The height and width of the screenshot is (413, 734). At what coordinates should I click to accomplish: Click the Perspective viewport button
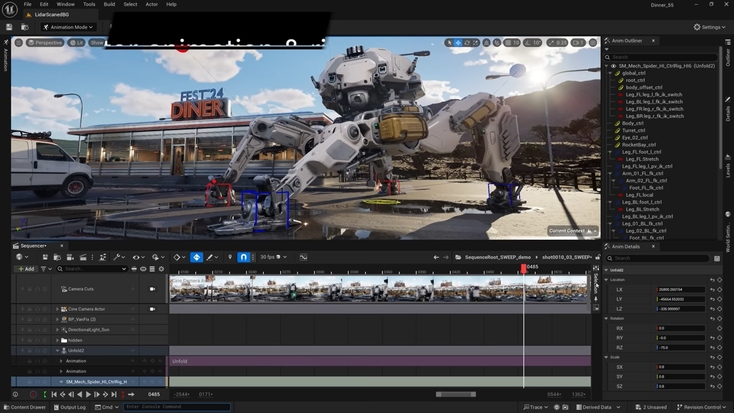click(45, 43)
